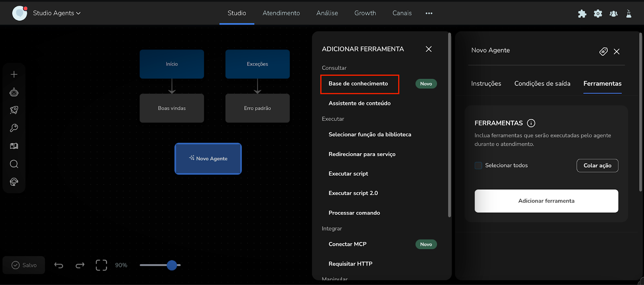
Task: Open the book icon in left sidebar
Action: [x=14, y=146]
